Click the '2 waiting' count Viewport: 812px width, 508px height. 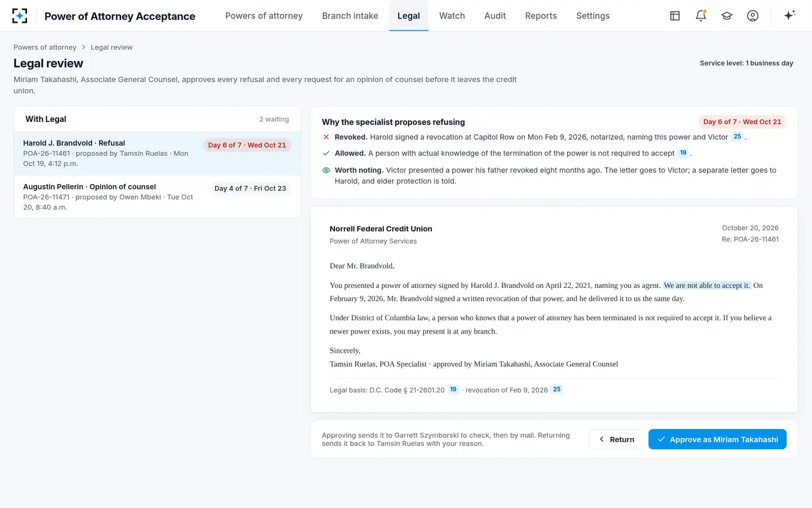point(274,119)
